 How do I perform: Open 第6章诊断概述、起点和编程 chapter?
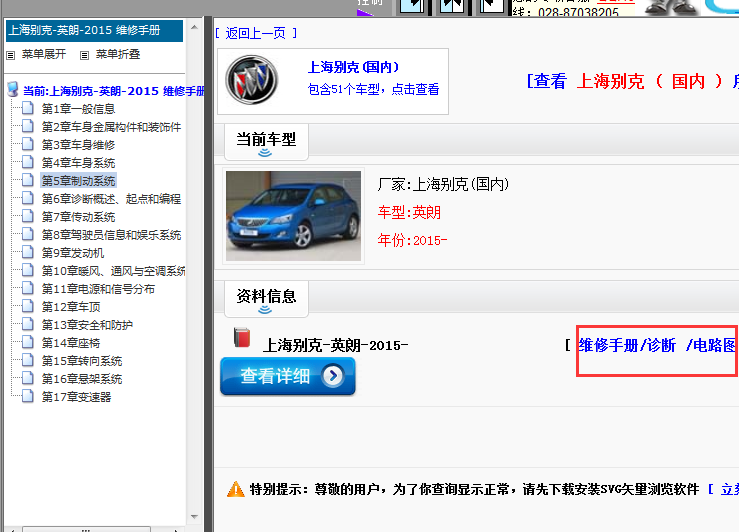click(111, 199)
